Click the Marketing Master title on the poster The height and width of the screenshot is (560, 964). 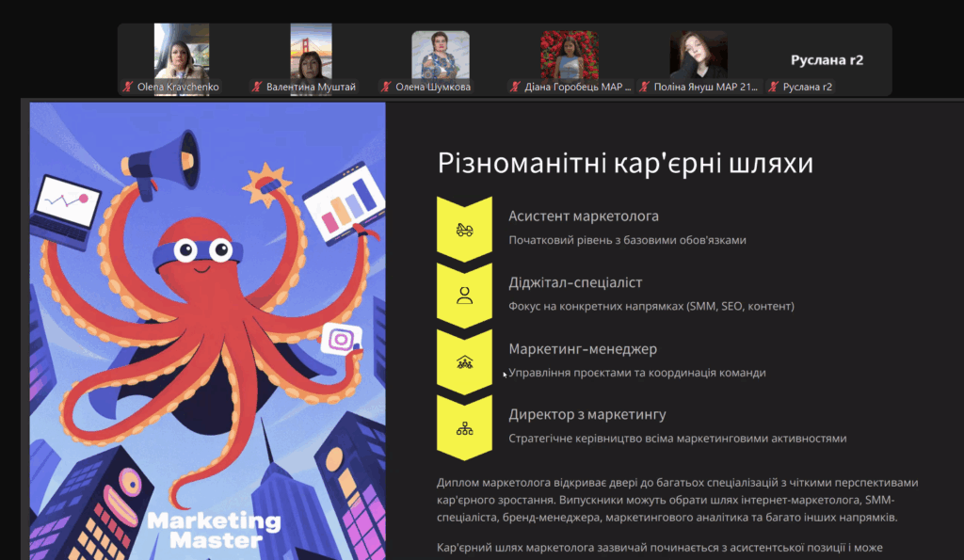pos(214,530)
